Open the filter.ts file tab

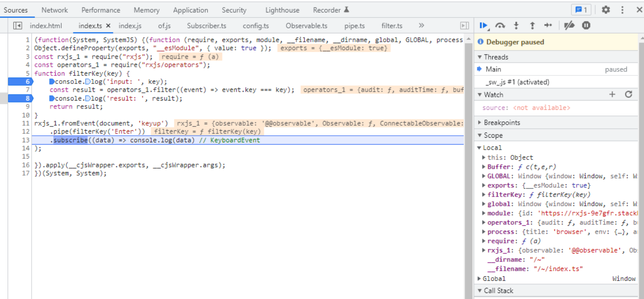392,25
